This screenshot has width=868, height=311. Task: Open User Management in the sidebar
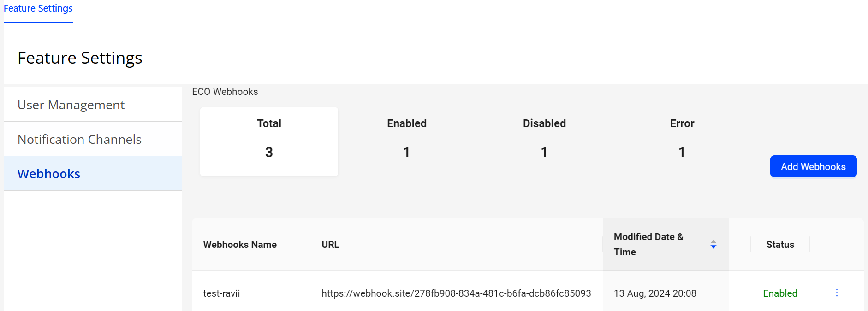pyautogui.click(x=71, y=105)
